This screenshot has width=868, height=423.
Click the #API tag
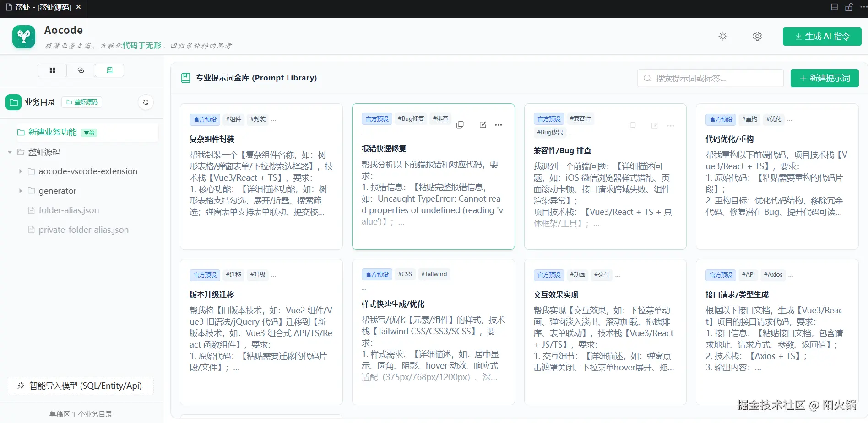[x=749, y=275]
